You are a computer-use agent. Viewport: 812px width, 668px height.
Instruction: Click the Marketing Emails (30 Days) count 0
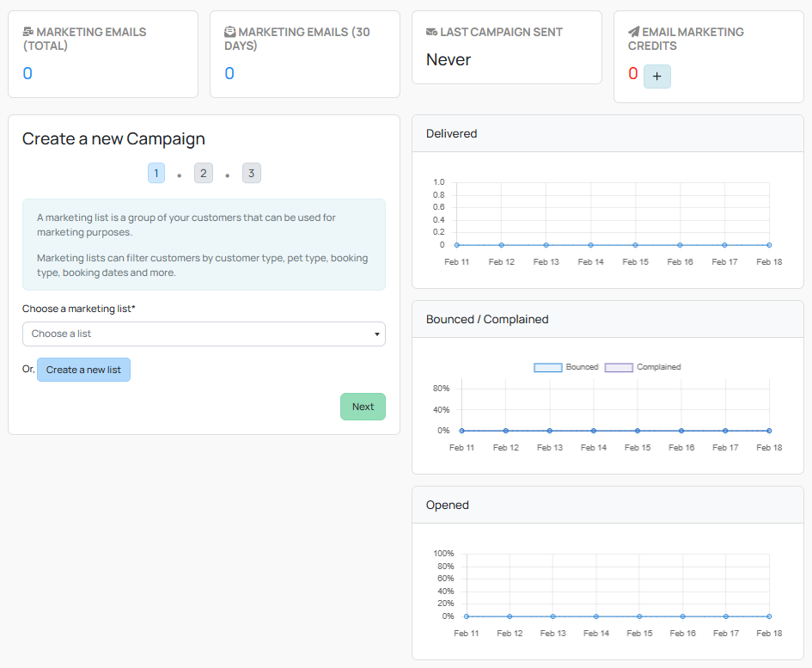229,74
